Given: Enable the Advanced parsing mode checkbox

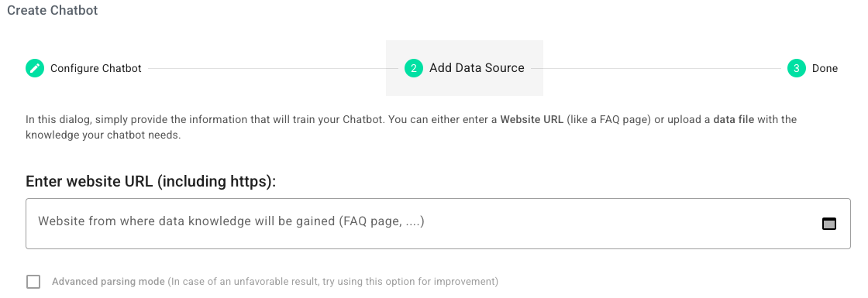Looking at the screenshot, I should (x=33, y=282).
